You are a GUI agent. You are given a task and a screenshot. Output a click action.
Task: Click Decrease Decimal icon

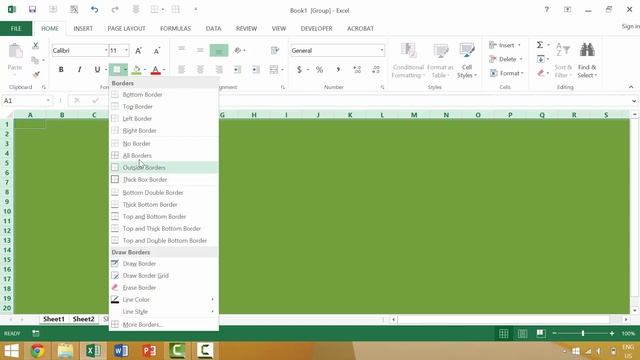click(376, 70)
